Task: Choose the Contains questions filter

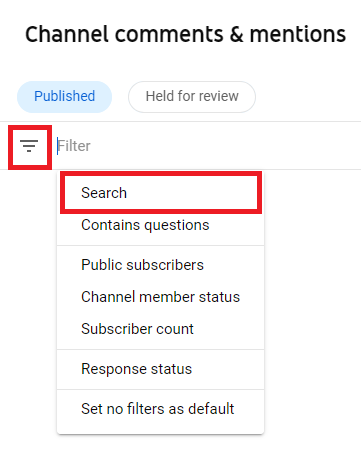Action: pos(161,225)
